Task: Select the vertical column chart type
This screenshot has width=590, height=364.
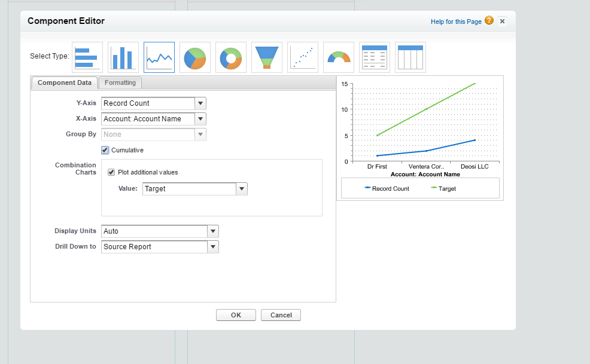Action: click(123, 57)
